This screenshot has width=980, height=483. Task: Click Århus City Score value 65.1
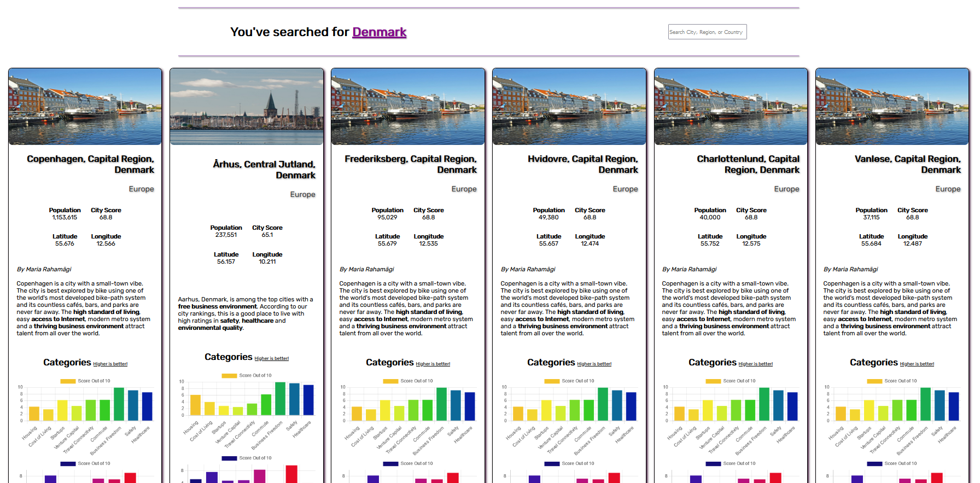pyautogui.click(x=267, y=235)
